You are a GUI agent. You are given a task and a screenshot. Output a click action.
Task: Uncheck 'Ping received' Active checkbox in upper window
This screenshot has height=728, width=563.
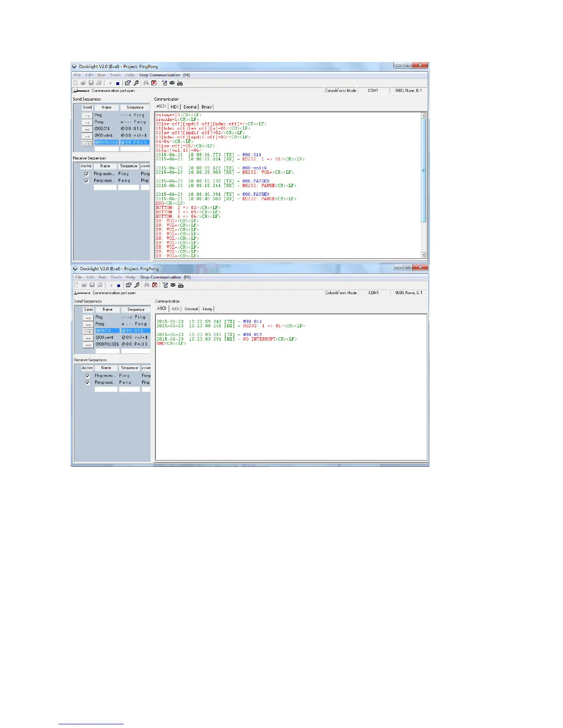coord(86,174)
